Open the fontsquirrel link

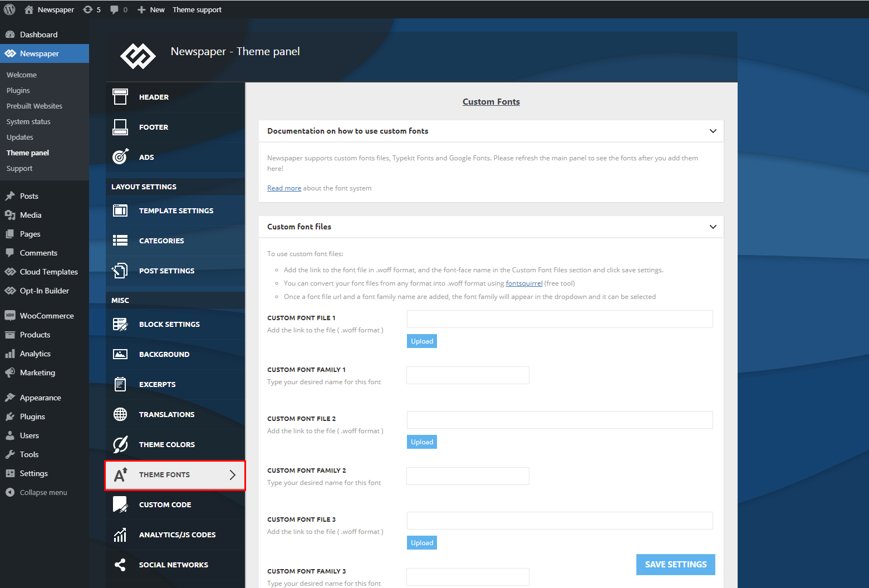pos(524,283)
